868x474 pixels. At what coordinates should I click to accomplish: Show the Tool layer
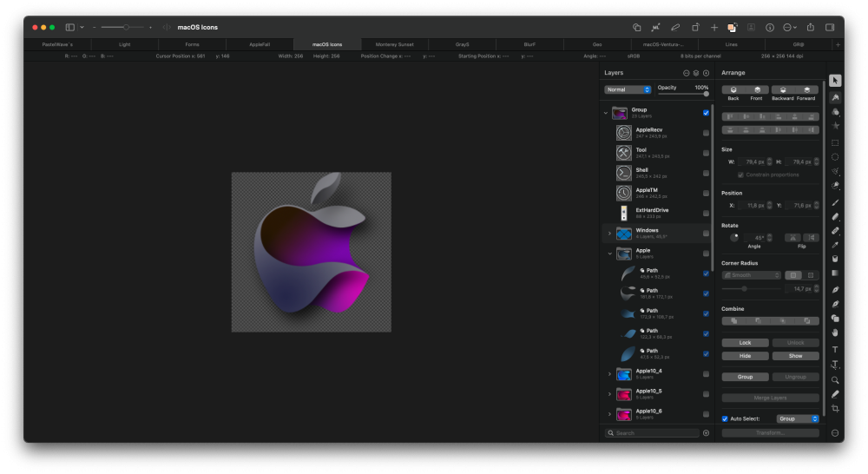[x=706, y=153]
